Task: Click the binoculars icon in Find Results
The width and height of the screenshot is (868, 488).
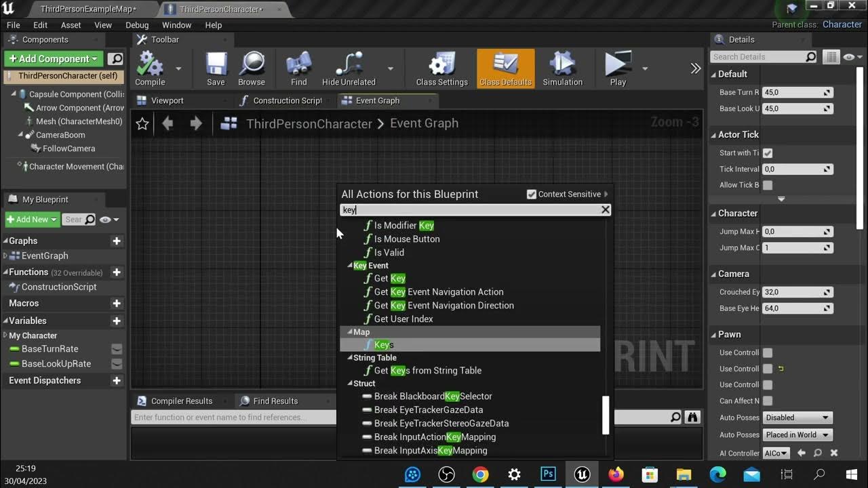Action: click(692, 418)
